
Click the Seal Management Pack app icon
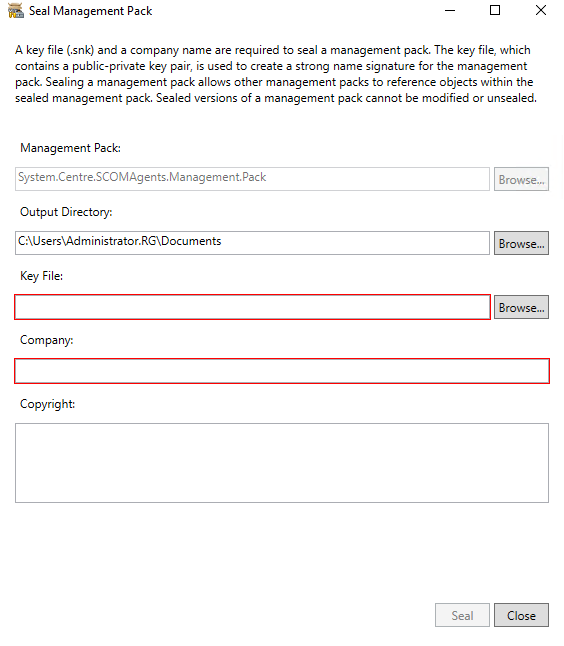[x=16, y=11]
